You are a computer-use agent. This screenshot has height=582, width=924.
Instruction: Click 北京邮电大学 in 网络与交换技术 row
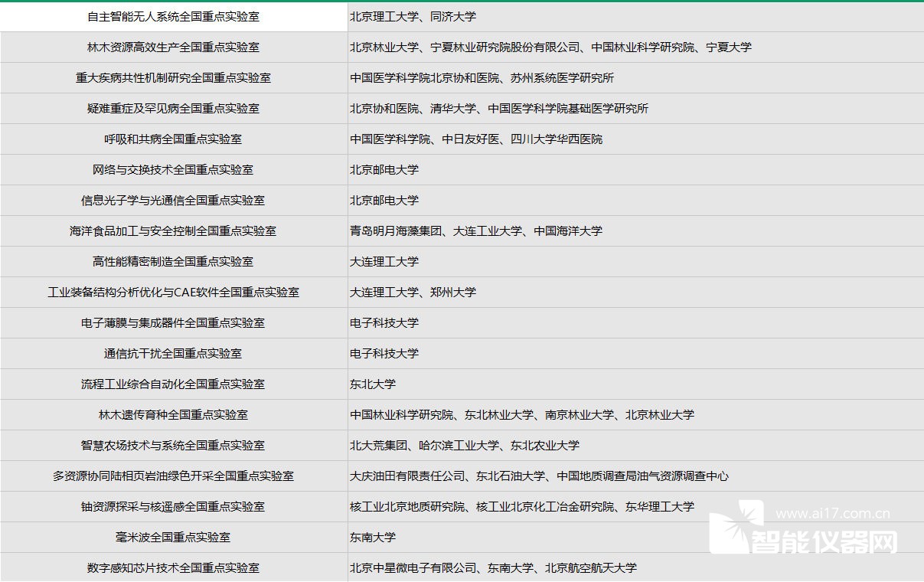coord(635,169)
